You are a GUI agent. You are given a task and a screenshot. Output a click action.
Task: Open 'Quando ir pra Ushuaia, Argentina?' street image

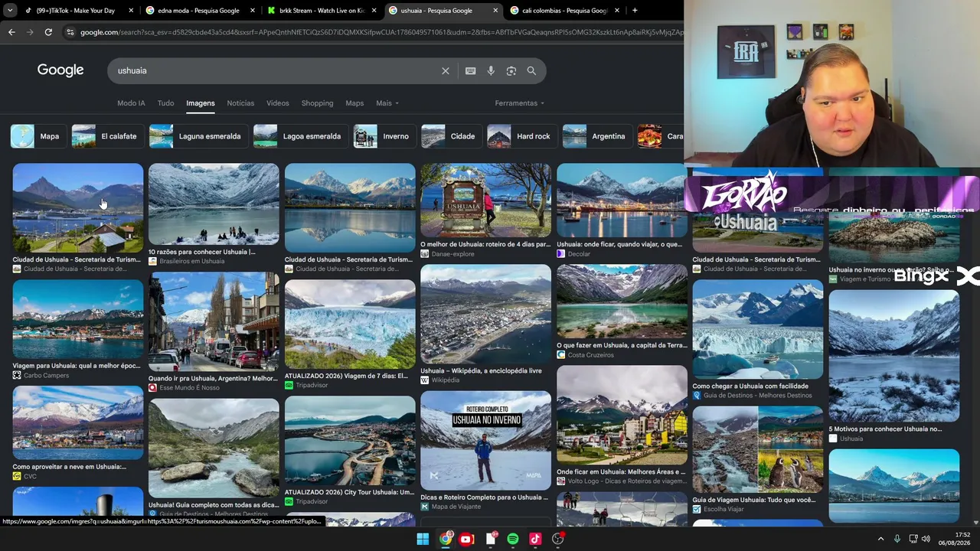pyautogui.click(x=214, y=321)
